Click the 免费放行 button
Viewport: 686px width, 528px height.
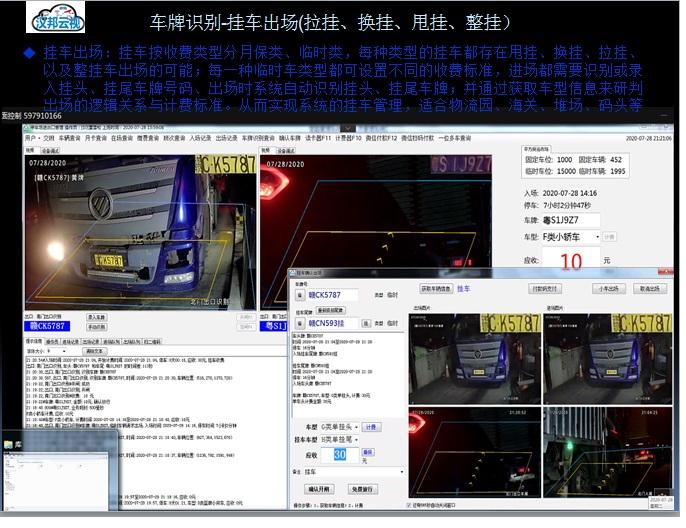coord(362,489)
